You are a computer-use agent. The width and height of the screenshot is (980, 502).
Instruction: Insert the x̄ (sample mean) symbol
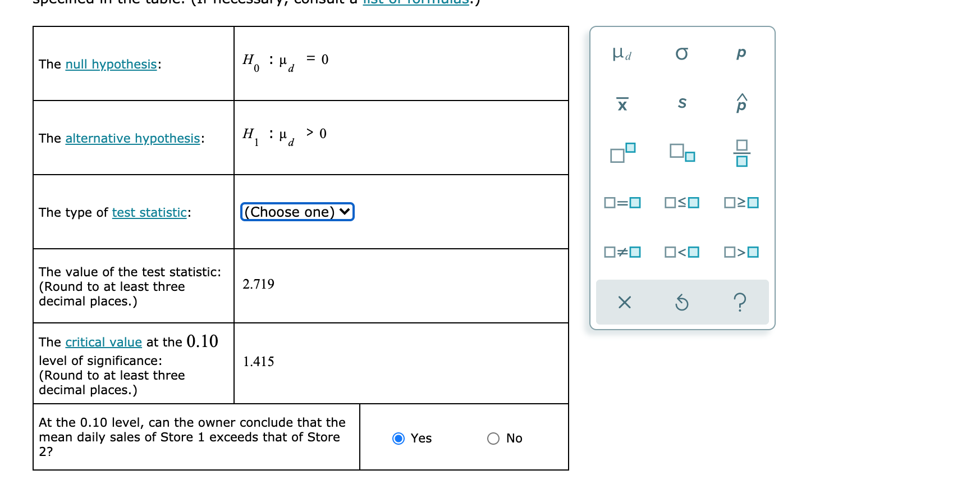[622, 103]
